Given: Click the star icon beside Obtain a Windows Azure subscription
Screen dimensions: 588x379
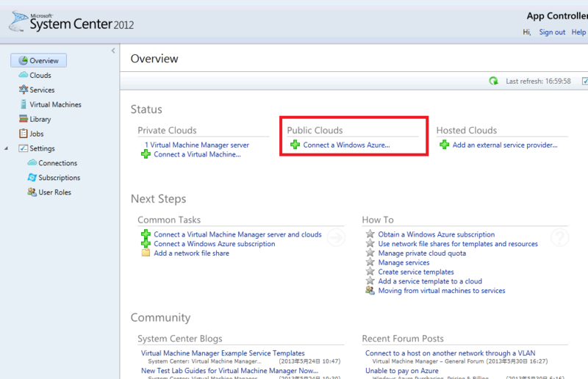Looking at the screenshot, I should (x=370, y=234).
